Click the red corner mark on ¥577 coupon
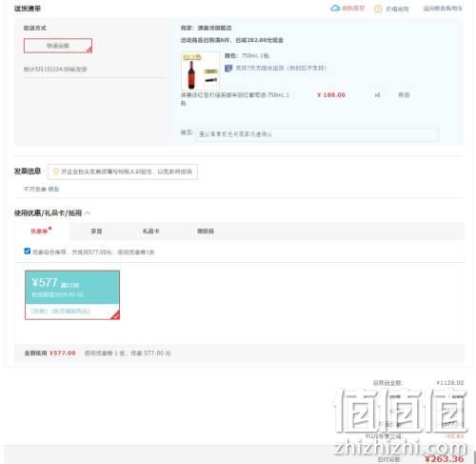The width and height of the screenshot is (476, 464). (115, 314)
